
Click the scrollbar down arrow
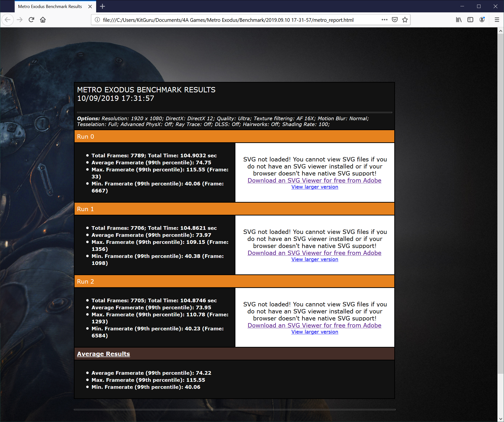(x=501, y=419)
